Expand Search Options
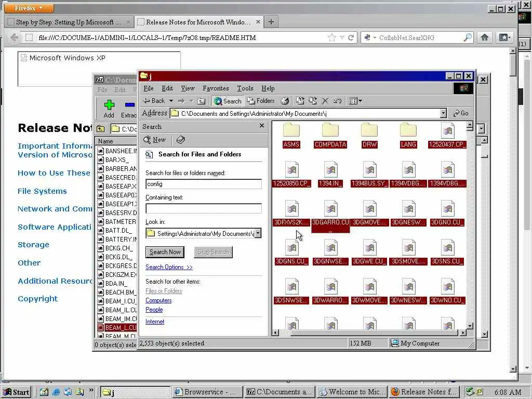Screen dimensions: 532x399 click(169, 267)
